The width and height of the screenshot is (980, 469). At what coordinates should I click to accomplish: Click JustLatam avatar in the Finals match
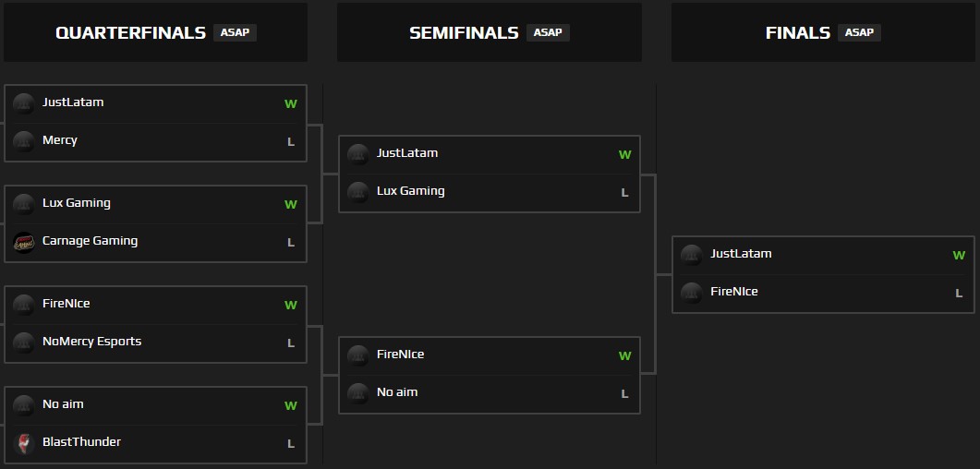692,255
